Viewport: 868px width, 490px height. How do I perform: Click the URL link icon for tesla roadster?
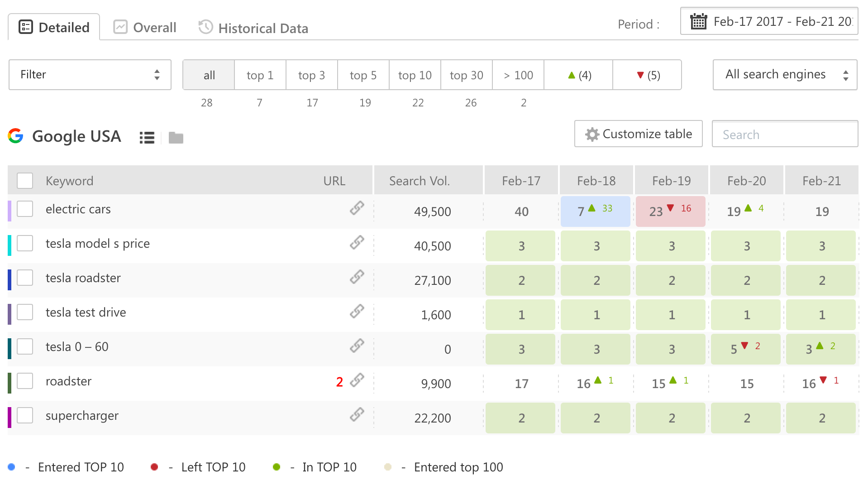357,277
